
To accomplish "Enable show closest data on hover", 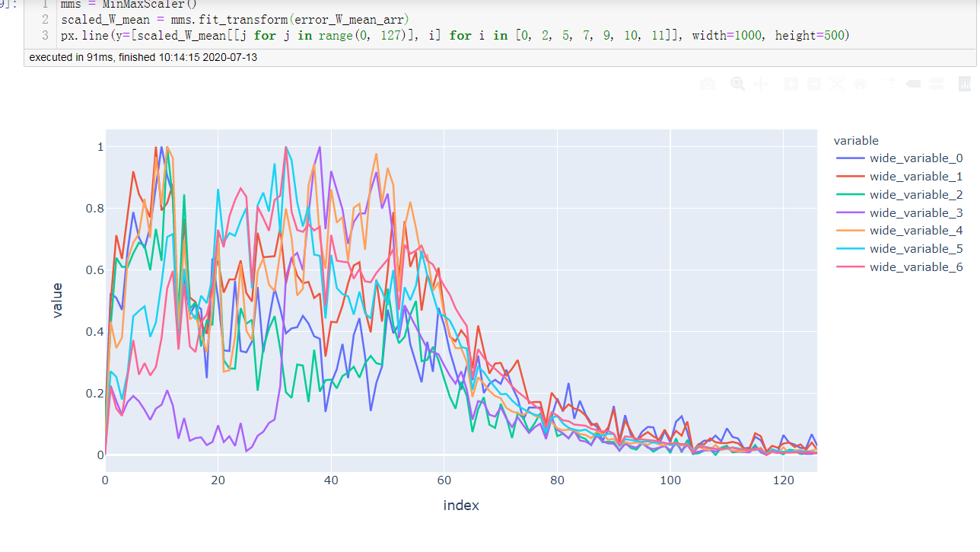I will 913,84.
